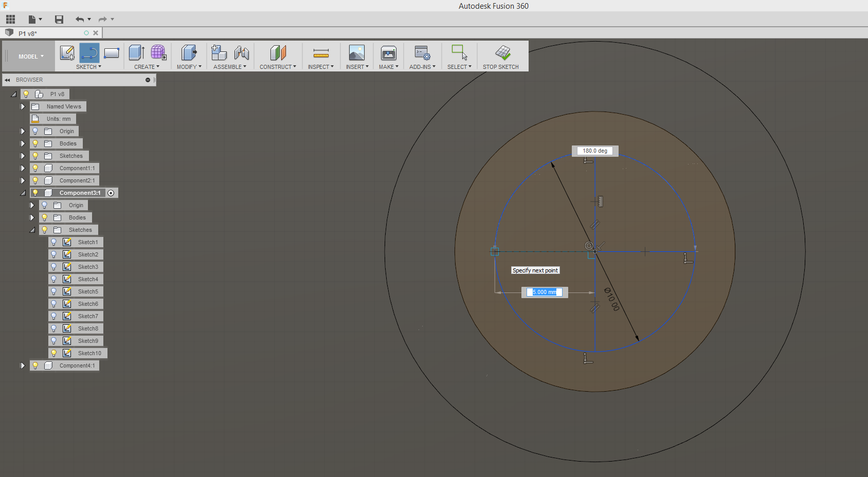Toggle visibility bulb of Sketch1

coord(53,242)
